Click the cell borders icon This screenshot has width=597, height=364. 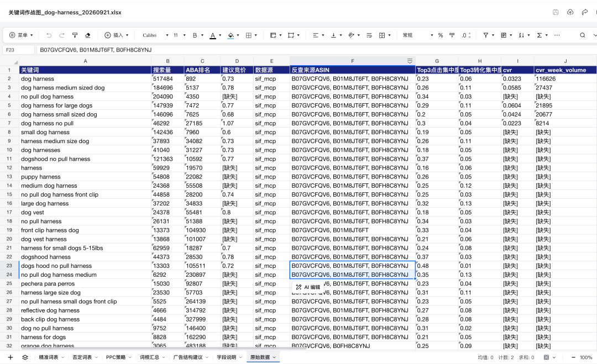point(249,35)
